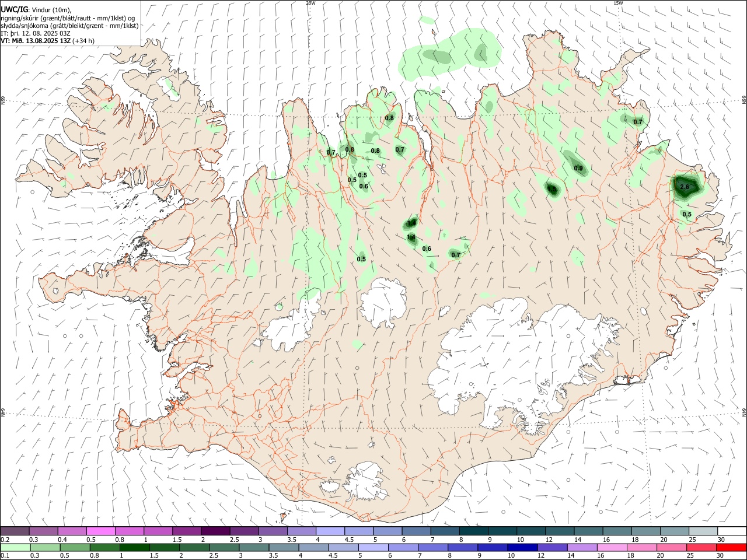
Task: Click the 'rigning/skúrir' legend description line
Action: [68, 17]
